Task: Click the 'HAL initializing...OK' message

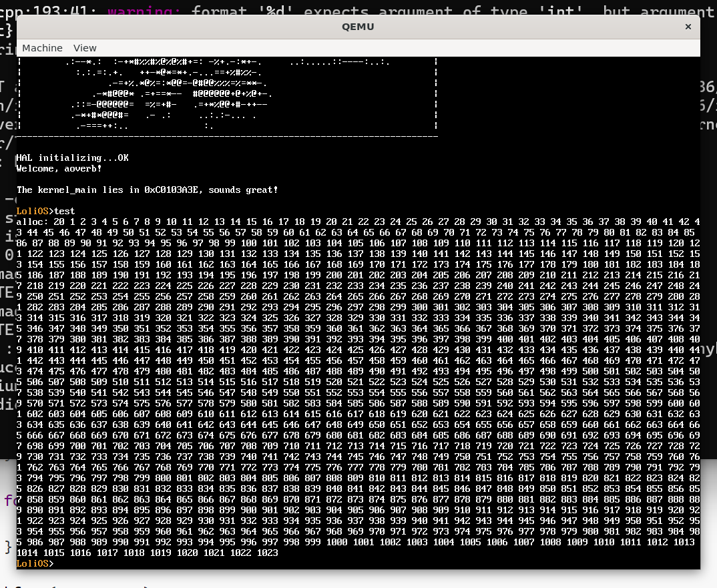Action: (x=72, y=158)
